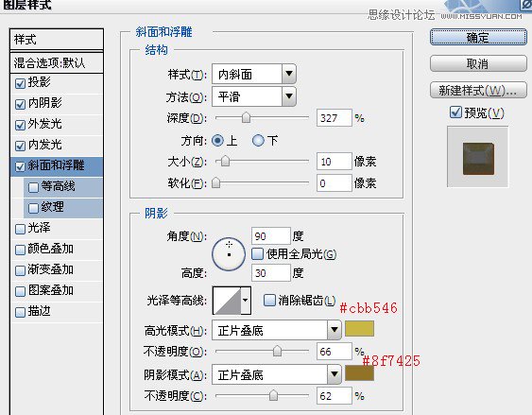
Task: Check 使用全局光 use global light
Action: click(258, 253)
